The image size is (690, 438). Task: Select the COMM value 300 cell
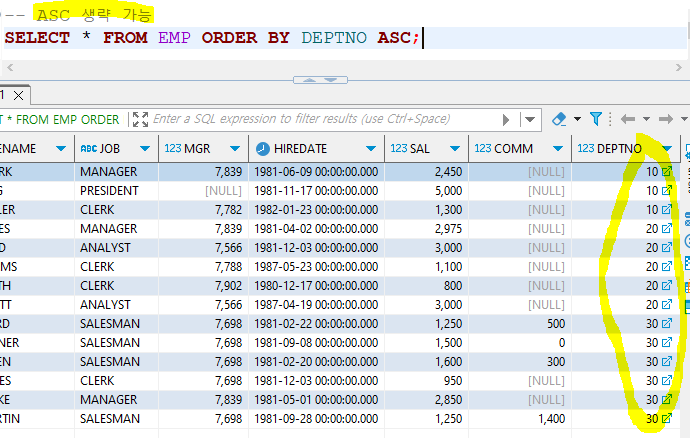[520, 361]
